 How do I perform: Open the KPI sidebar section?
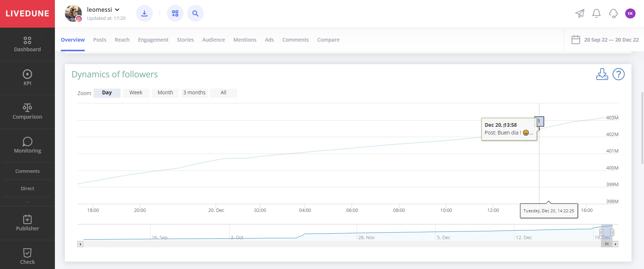pos(27,78)
